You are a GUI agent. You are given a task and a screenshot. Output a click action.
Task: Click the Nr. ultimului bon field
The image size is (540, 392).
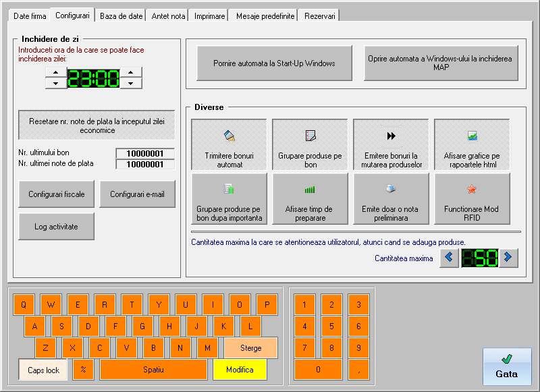(145, 154)
